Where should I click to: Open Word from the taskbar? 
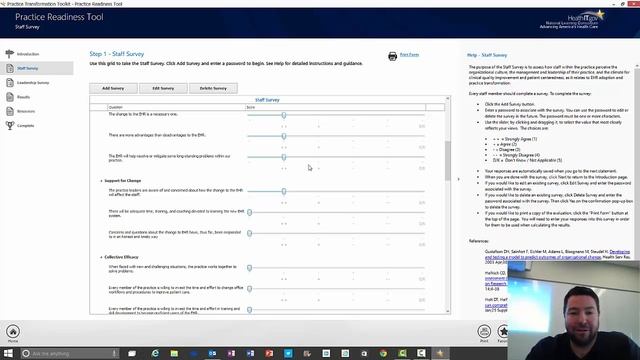pos(250,353)
